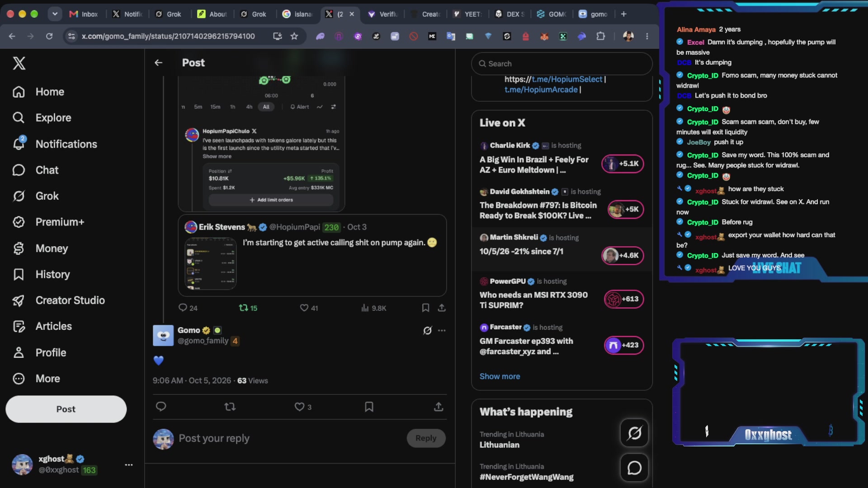This screenshot has height=488, width=868.
Task: Open Creator Studio from the sidebar
Action: point(59,300)
